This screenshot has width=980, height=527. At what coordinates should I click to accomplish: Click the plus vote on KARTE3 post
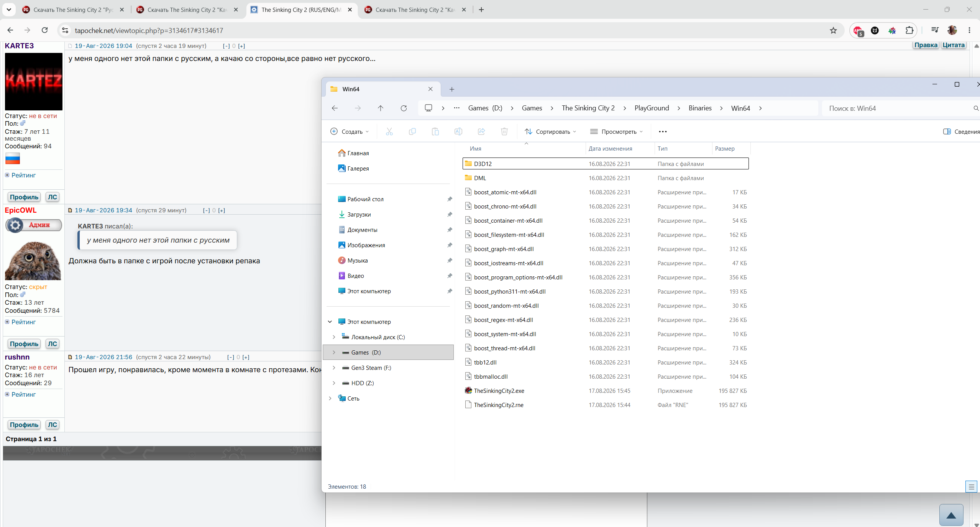(x=241, y=46)
